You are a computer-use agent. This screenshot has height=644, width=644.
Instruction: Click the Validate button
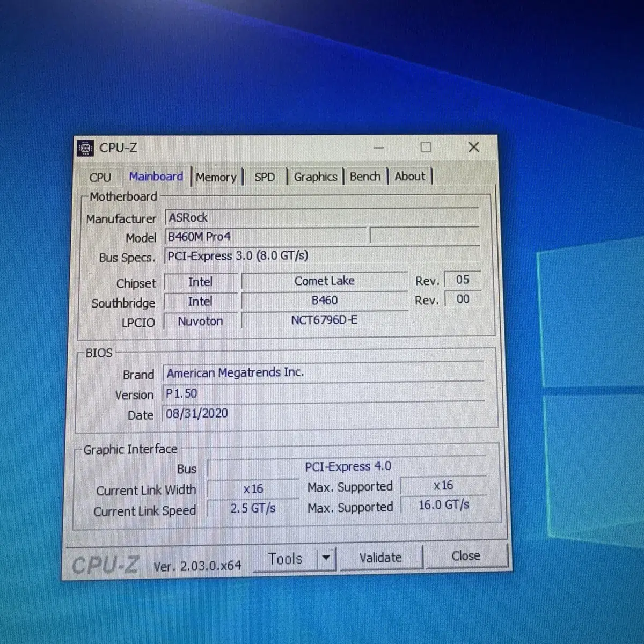380,558
